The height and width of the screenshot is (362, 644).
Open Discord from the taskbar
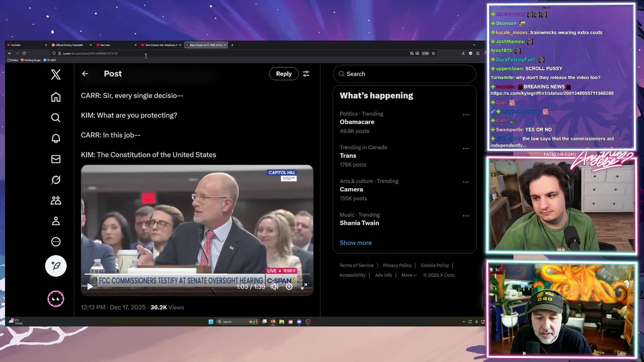(x=299, y=322)
